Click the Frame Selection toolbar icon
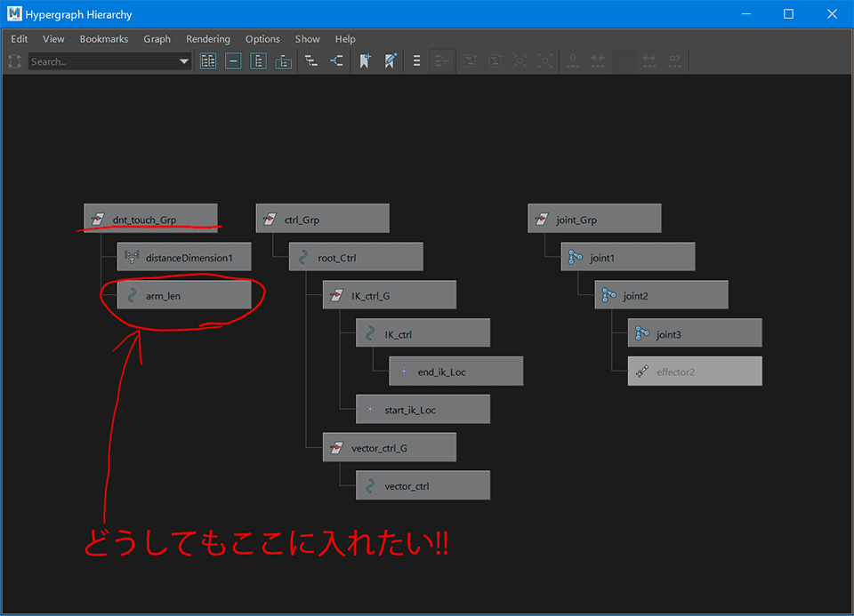The height and width of the screenshot is (616, 854). point(233,61)
